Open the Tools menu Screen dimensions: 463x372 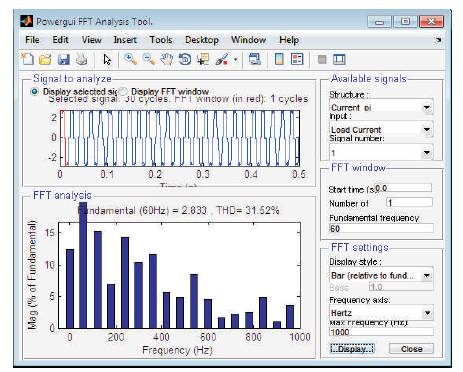[x=161, y=40]
